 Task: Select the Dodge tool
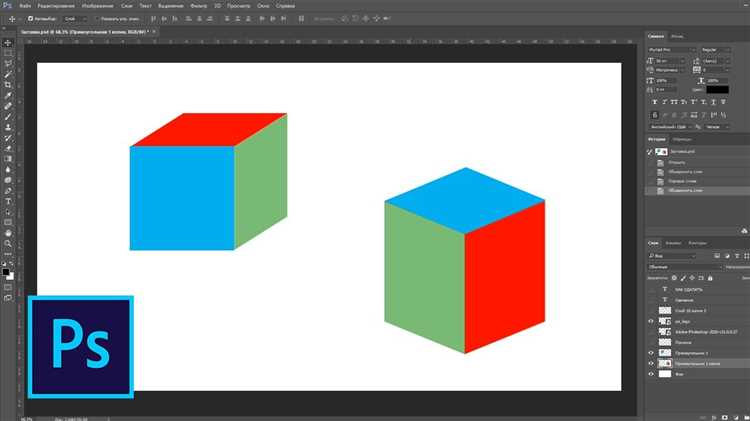click(8, 180)
